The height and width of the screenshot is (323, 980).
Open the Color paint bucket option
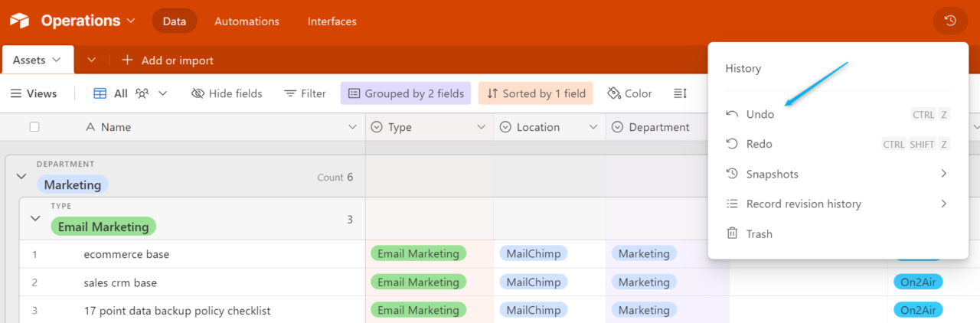pos(614,93)
